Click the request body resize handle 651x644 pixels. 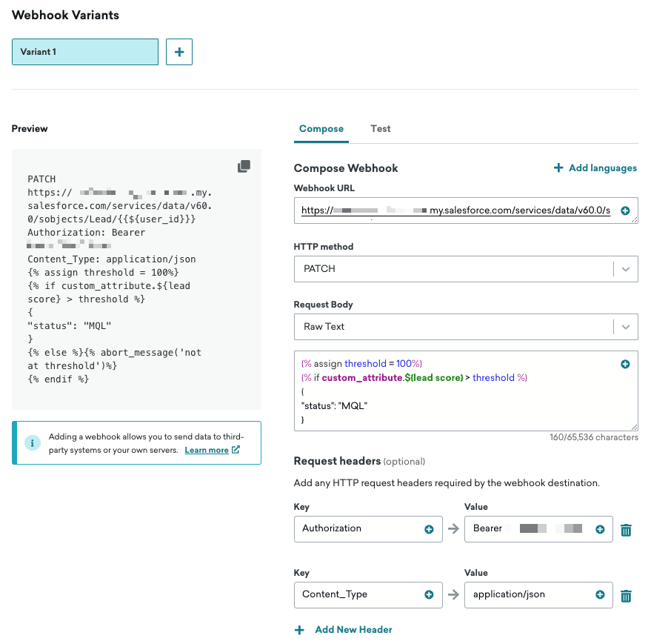[634, 427]
